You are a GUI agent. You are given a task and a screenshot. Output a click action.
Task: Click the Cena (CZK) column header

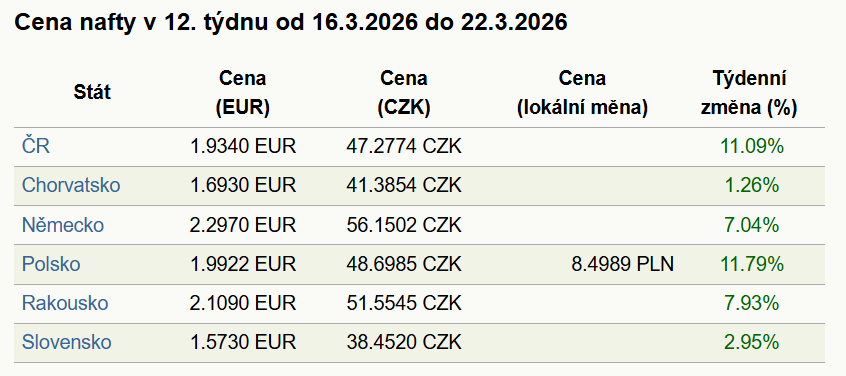[x=404, y=93]
